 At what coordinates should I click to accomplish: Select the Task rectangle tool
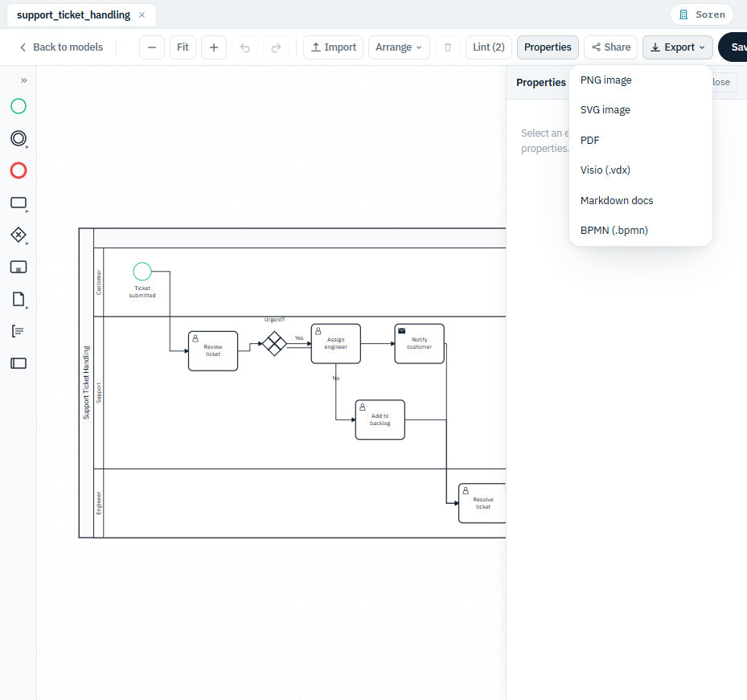18,203
